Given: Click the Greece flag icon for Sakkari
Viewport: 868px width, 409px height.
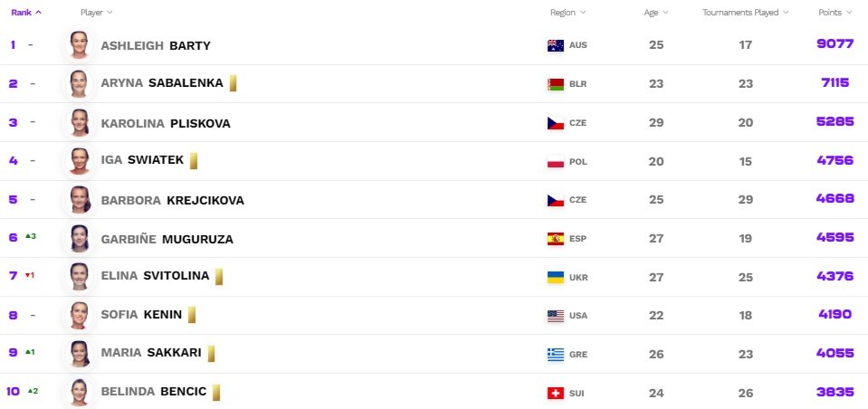Looking at the screenshot, I should click(556, 354).
